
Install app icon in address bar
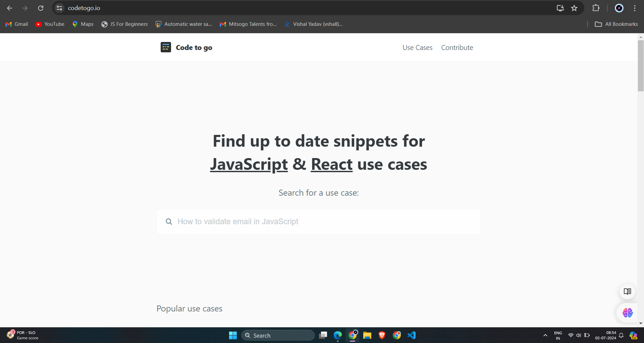[x=560, y=8]
